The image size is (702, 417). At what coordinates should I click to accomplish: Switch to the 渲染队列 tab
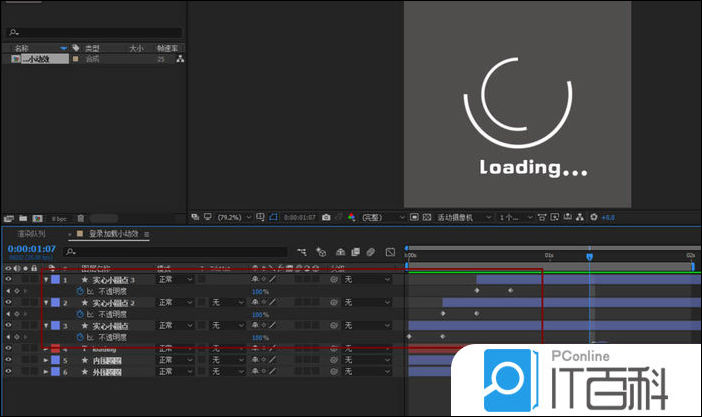pyautogui.click(x=33, y=233)
